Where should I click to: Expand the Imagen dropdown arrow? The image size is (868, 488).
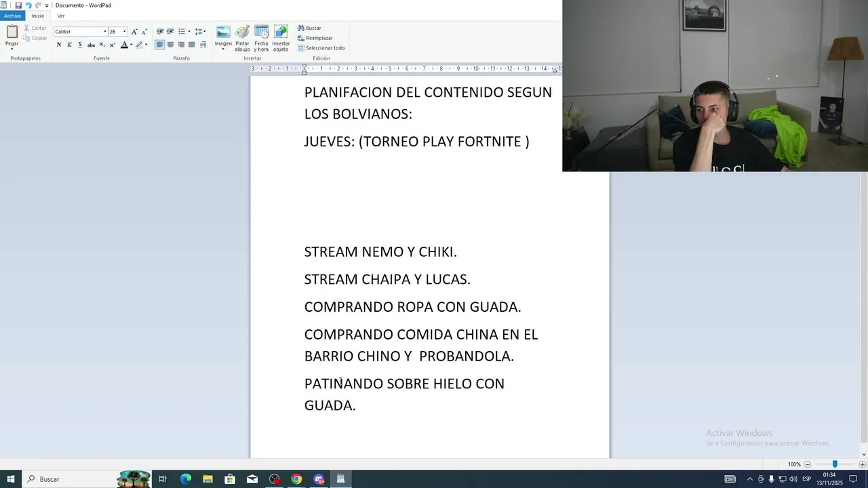tap(223, 49)
